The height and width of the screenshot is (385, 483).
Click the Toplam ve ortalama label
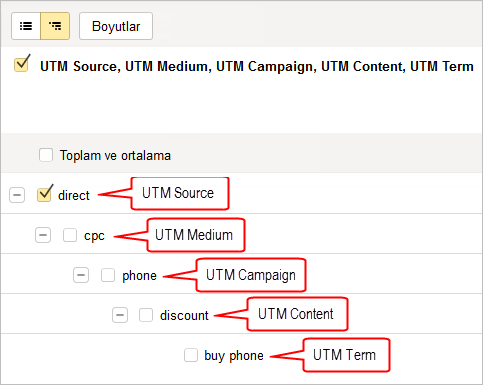pos(115,155)
